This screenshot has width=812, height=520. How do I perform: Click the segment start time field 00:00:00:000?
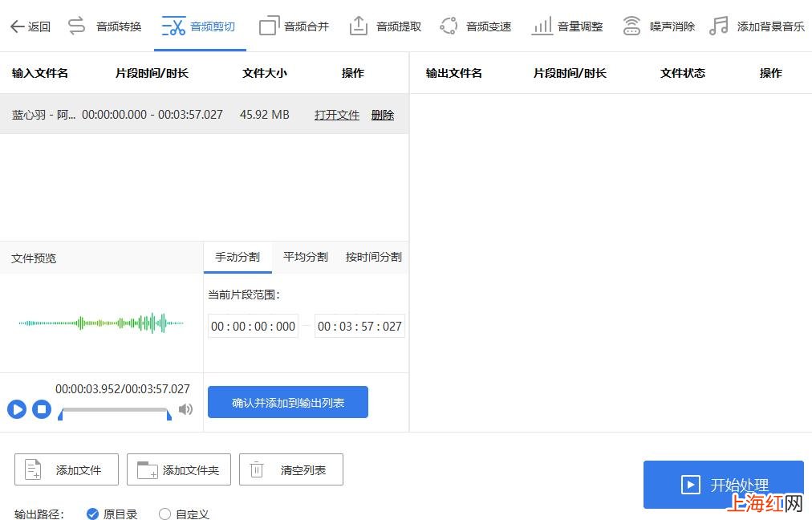coord(254,327)
